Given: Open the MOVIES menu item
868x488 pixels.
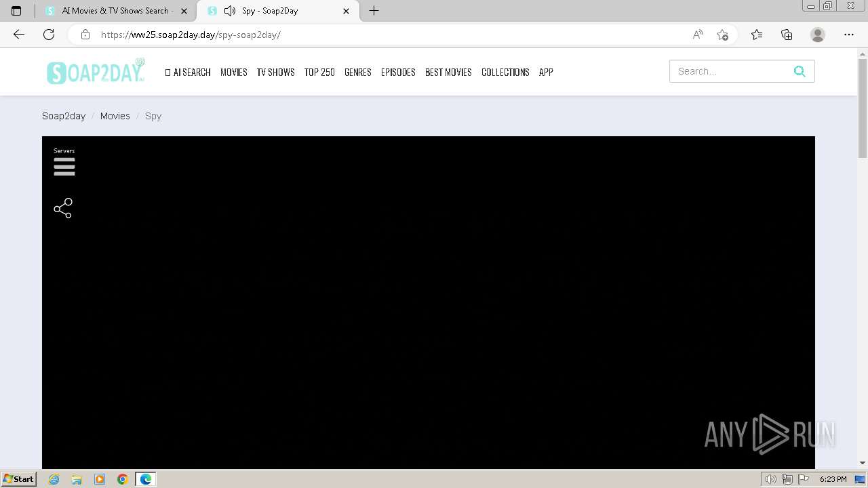Looking at the screenshot, I should (234, 72).
